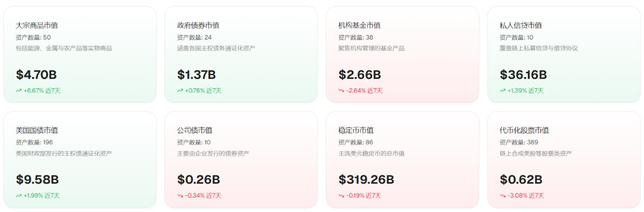Click the upward trend icon in 私人信贷市值 card

click(x=503, y=91)
